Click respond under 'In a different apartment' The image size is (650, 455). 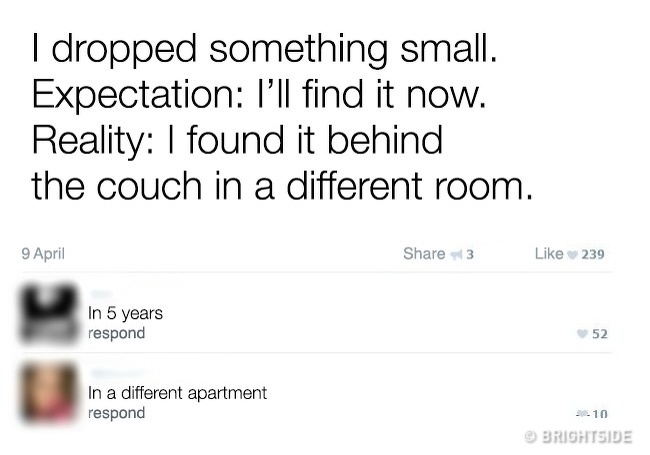click(116, 413)
